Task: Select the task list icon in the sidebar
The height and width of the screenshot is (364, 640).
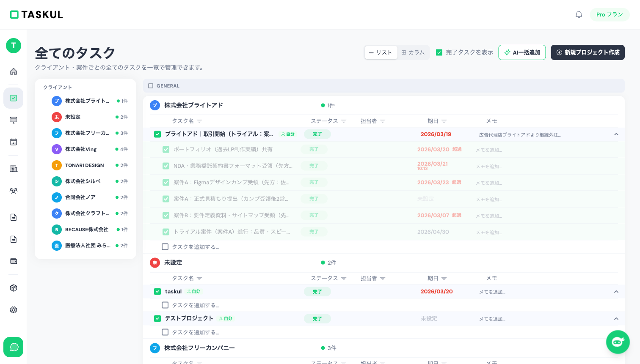Action: (13, 98)
